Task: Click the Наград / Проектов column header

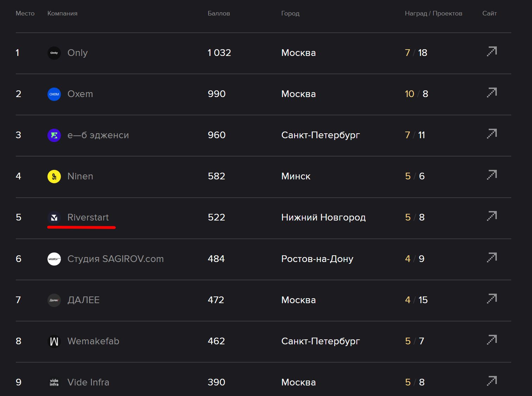Action: [x=433, y=13]
